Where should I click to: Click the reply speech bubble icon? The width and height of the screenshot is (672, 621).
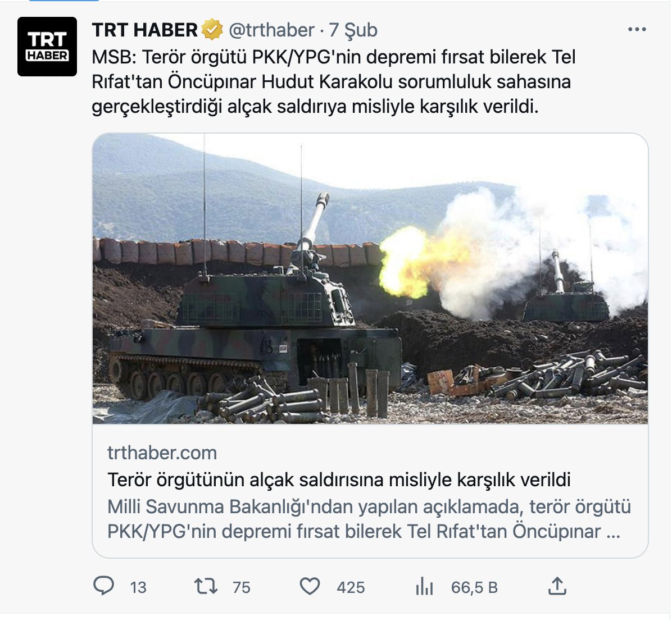(104, 586)
